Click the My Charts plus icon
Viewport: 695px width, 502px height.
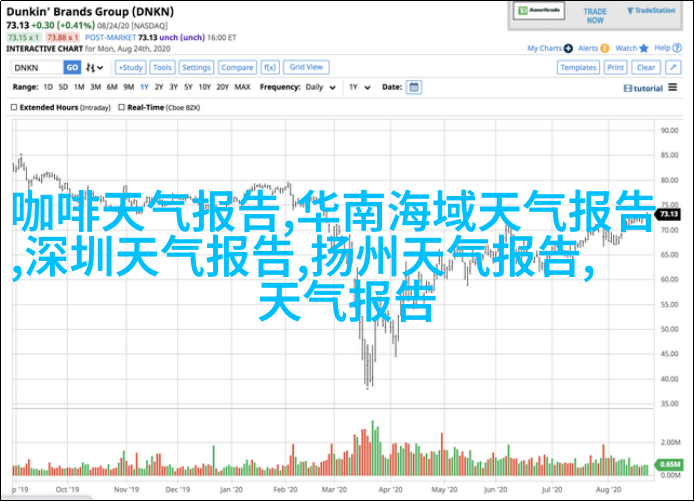[x=568, y=48]
